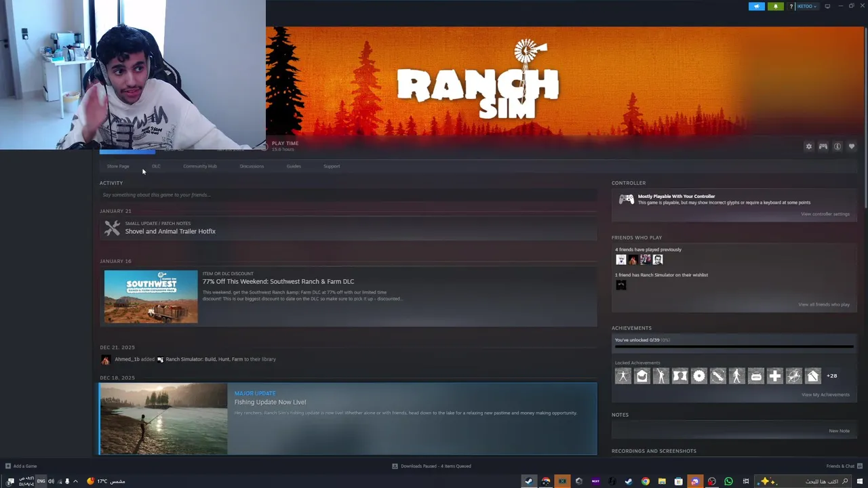Open the Community Hub tab

(x=200, y=166)
